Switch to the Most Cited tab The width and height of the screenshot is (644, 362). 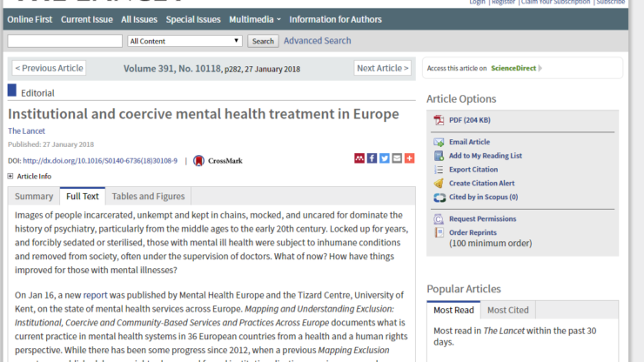(x=508, y=311)
